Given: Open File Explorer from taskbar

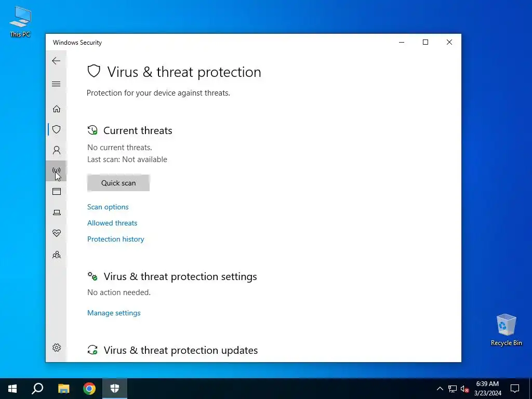Looking at the screenshot, I should (63, 389).
